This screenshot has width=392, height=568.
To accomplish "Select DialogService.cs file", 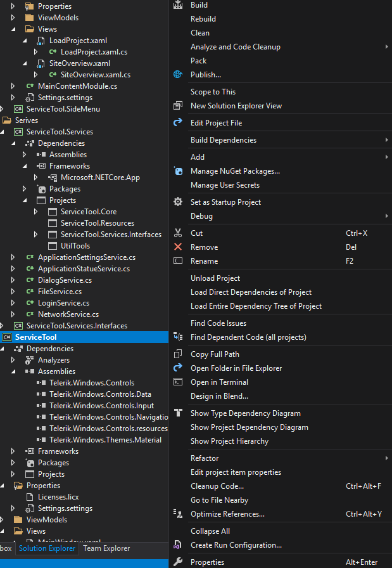I will (65, 280).
